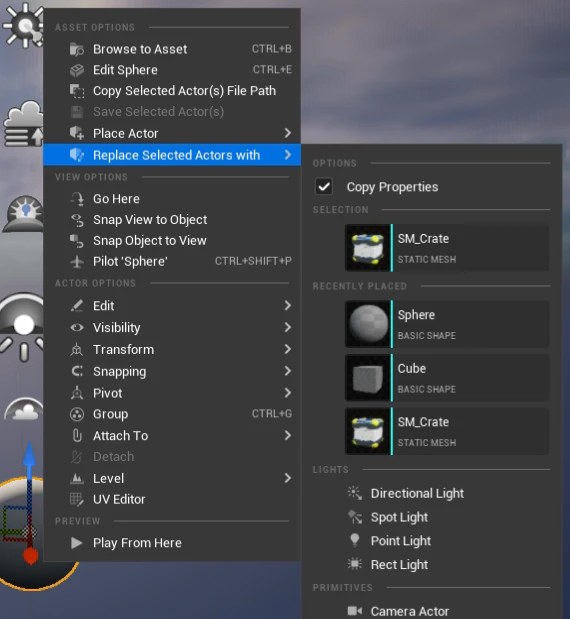This screenshot has width=570, height=619.
Task: Choose Go Here from View Options
Action: 172,199
